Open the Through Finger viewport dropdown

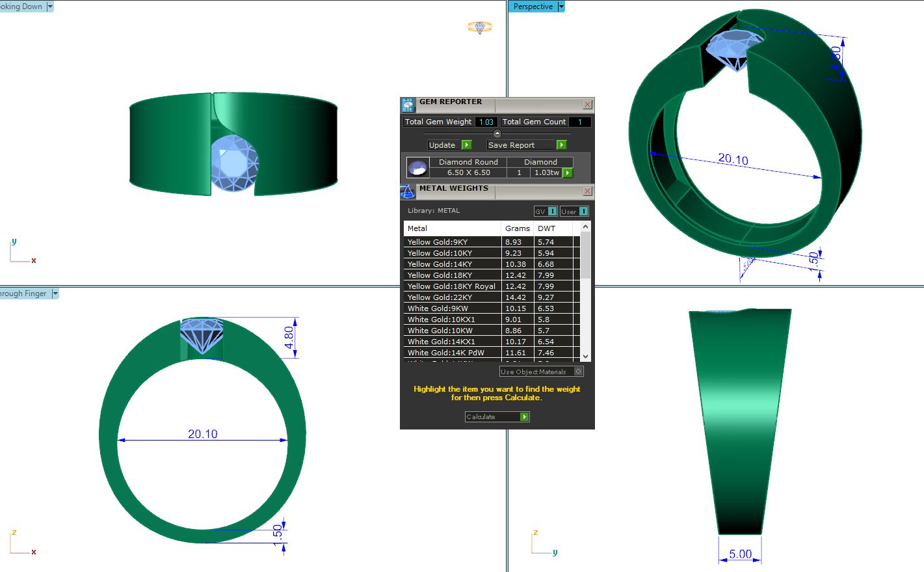click(x=55, y=293)
